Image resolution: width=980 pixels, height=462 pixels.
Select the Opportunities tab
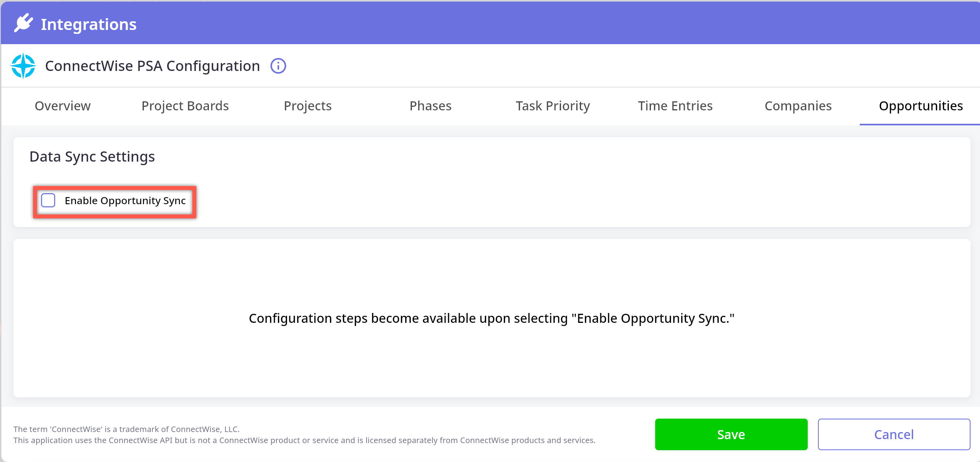tap(920, 106)
